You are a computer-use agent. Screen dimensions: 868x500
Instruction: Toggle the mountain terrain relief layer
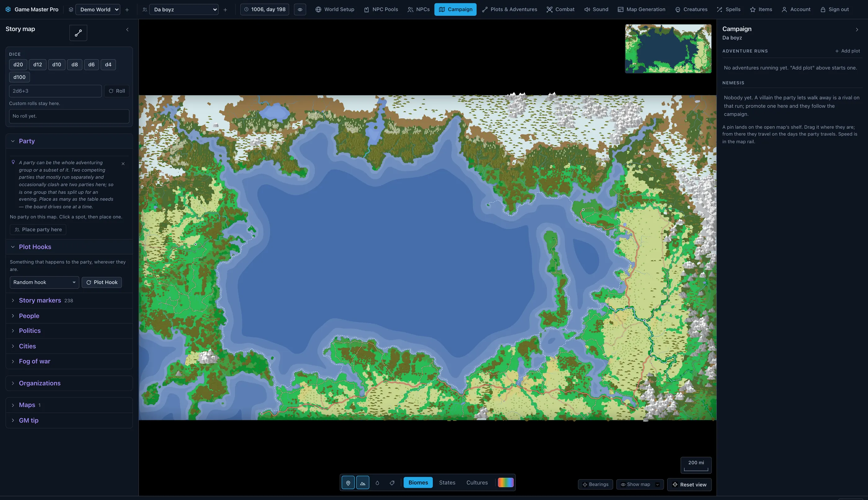pyautogui.click(x=363, y=483)
